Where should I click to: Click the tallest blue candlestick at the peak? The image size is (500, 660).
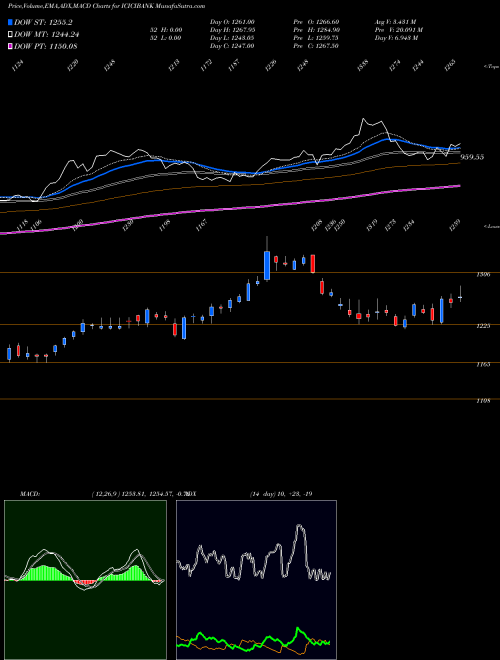[x=267, y=265]
